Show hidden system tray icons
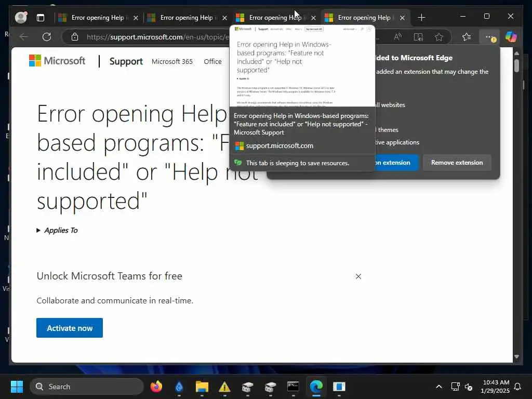This screenshot has height=399, width=532. coord(438,387)
